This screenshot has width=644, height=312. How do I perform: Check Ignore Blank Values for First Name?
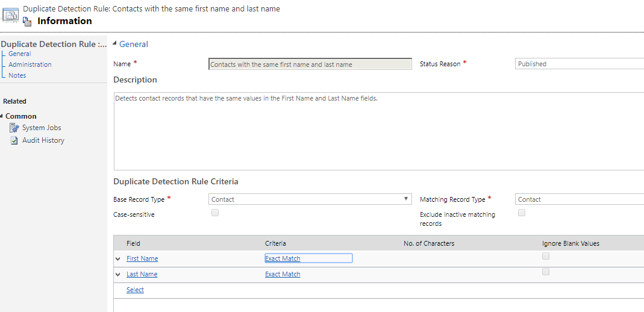click(546, 256)
